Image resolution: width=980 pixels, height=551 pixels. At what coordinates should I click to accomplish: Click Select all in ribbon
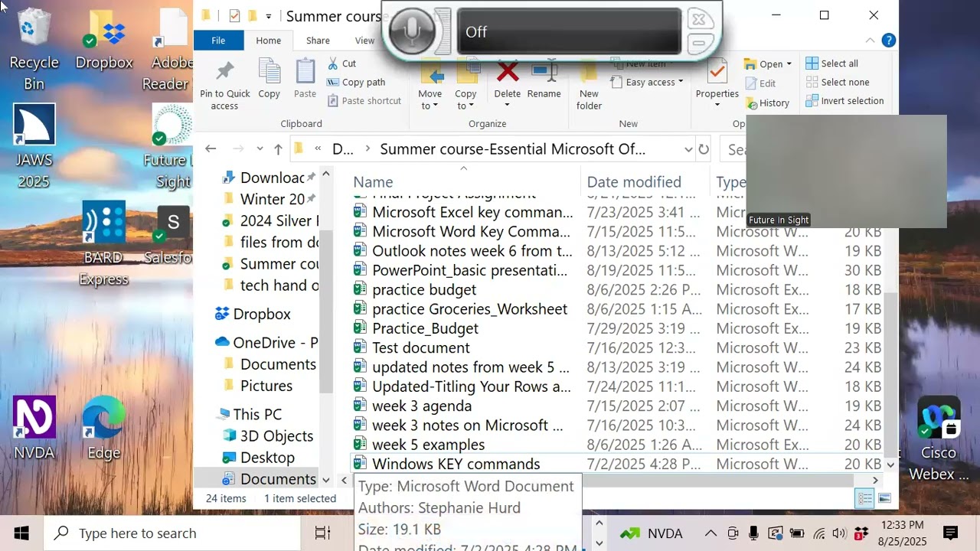[831, 64]
